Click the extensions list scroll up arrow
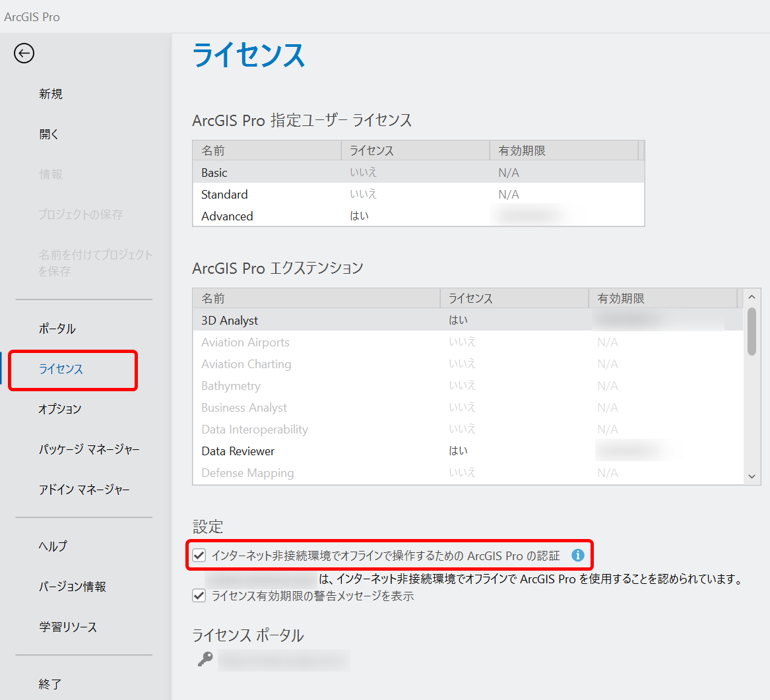770x700 pixels. pyautogui.click(x=752, y=298)
